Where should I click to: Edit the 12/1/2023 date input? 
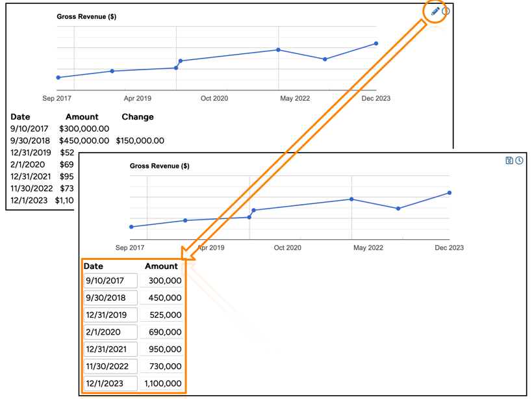(x=110, y=383)
